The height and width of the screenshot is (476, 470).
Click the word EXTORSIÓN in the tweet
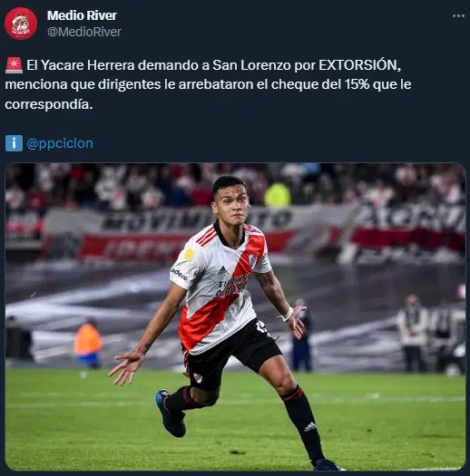359,65
